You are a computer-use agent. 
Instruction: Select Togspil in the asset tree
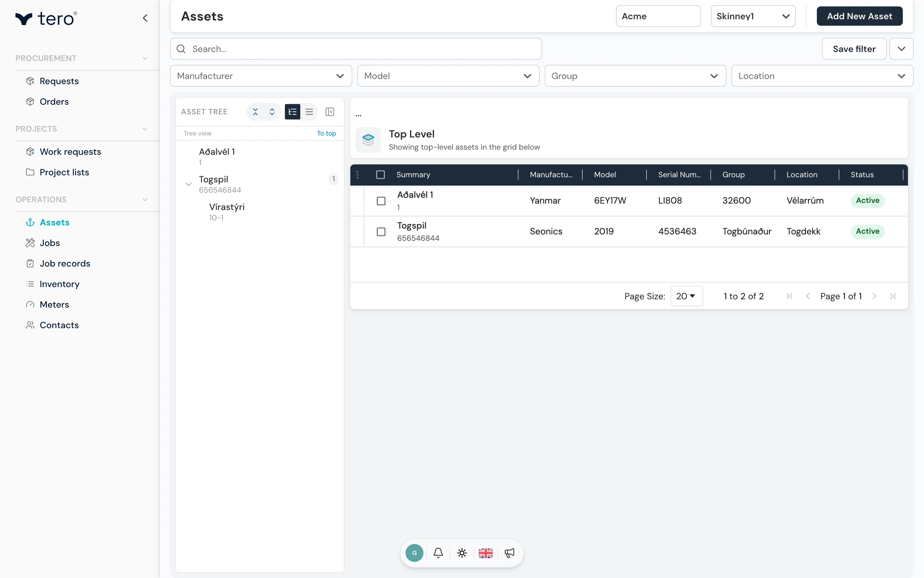point(213,179)
